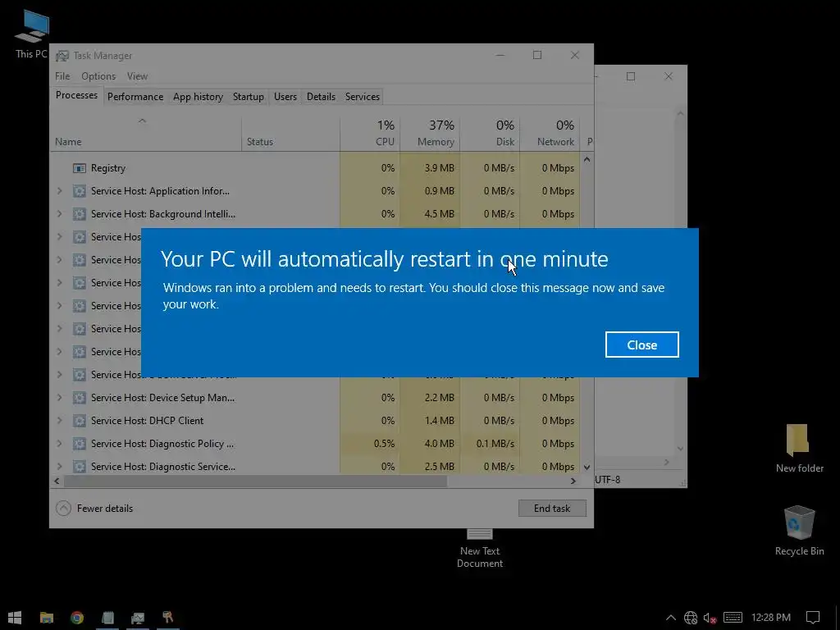
Task: Open the Options menu in Task Manager
Action: (98, 76)
